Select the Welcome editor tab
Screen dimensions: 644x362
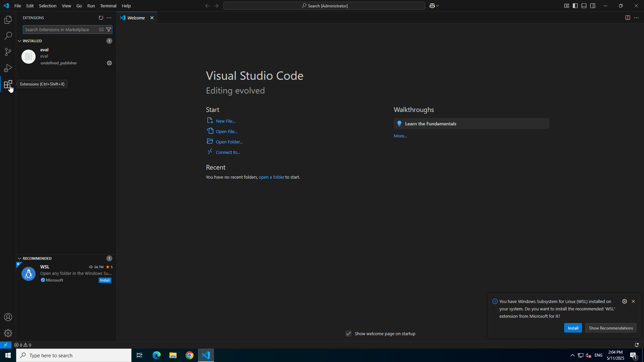(x=136, y=18)
